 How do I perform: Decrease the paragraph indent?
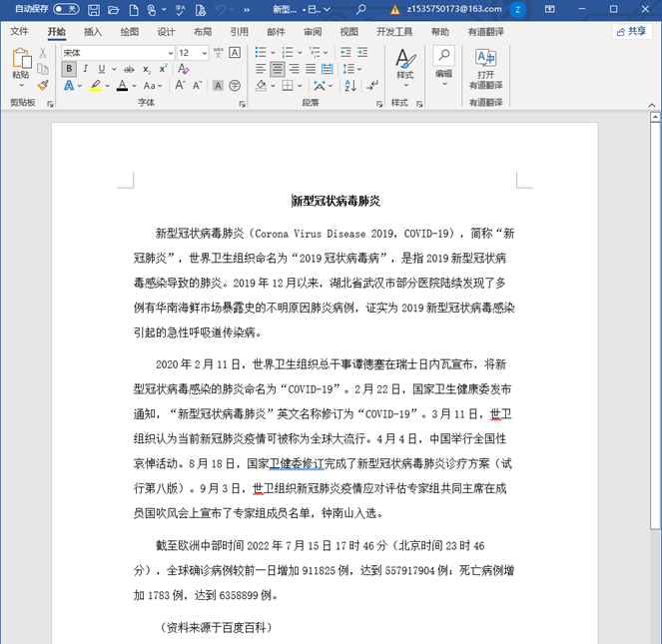(345, 52)
